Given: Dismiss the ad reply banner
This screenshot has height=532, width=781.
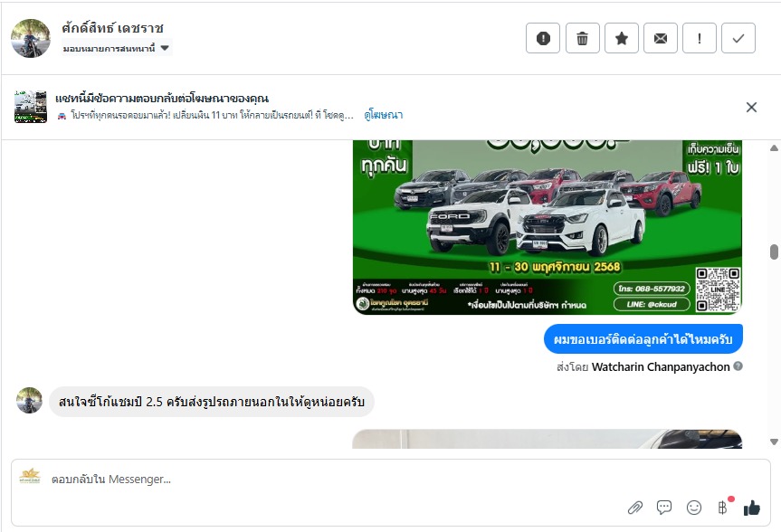Looking at the screenshot, I should point(751,107).
